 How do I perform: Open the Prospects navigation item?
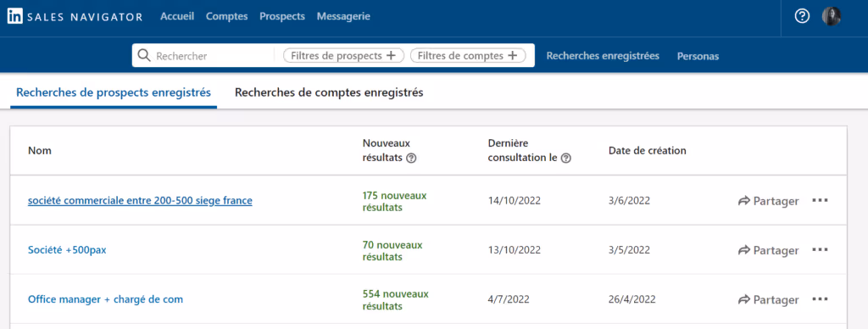pyautogui.click(x=282, y=17)
